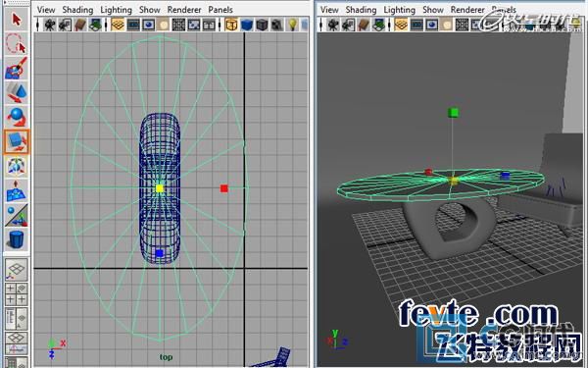
Task: Click red X scale handle in top view
Action: point(224,188)
